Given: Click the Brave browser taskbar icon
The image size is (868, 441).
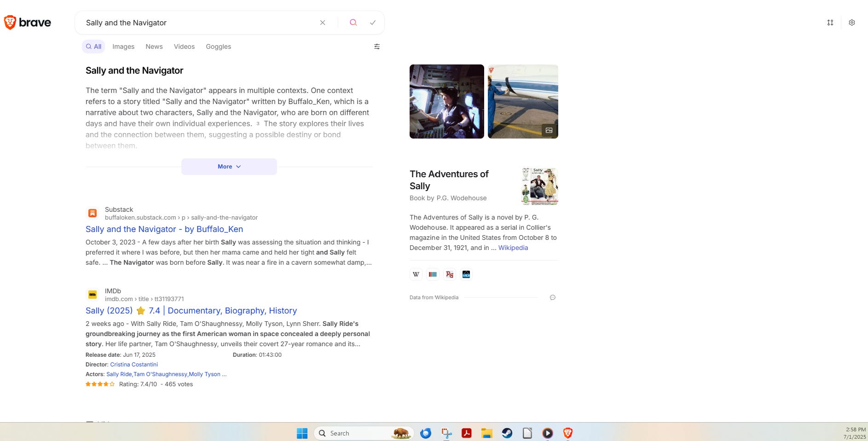Looking at the screenshot, I should pos(568,433).
